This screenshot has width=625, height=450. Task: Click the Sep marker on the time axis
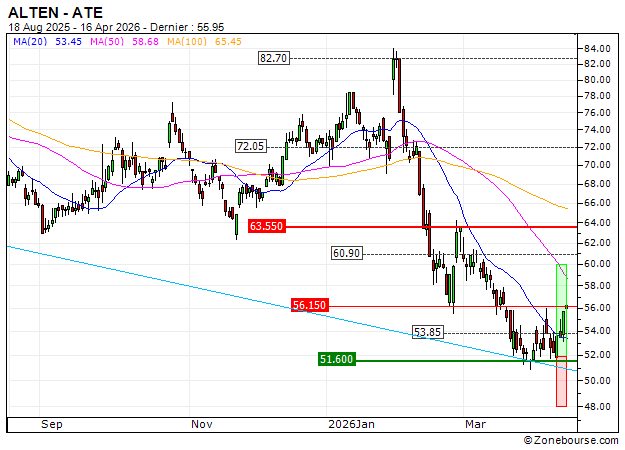tap(52, 425)
